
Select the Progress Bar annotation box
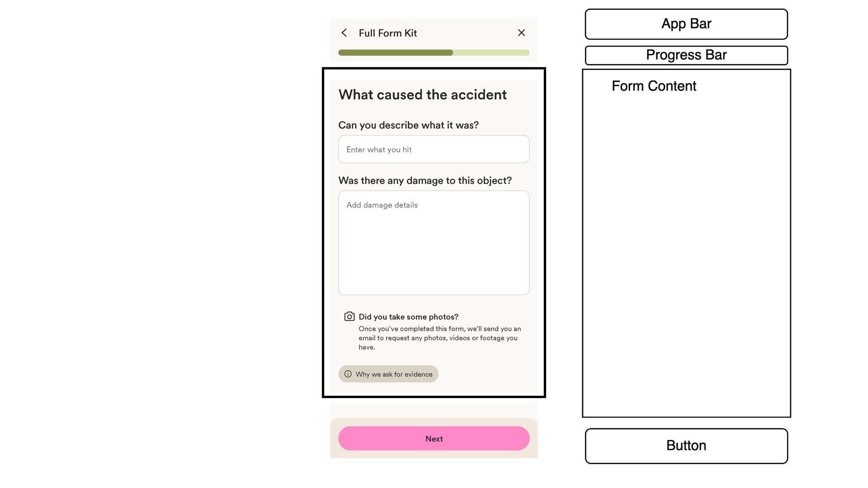pyautogui.click(x=686, y=55)
